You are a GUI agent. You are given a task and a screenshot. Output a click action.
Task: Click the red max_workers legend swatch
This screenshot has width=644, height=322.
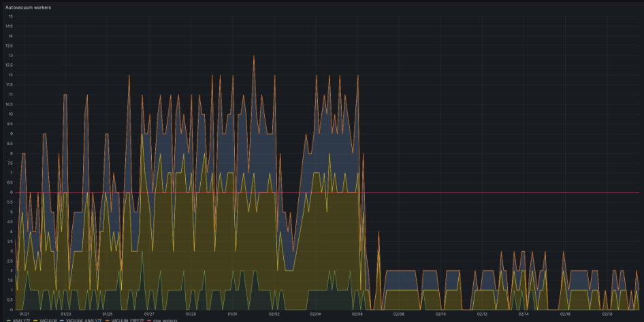[x=149, y=320]
